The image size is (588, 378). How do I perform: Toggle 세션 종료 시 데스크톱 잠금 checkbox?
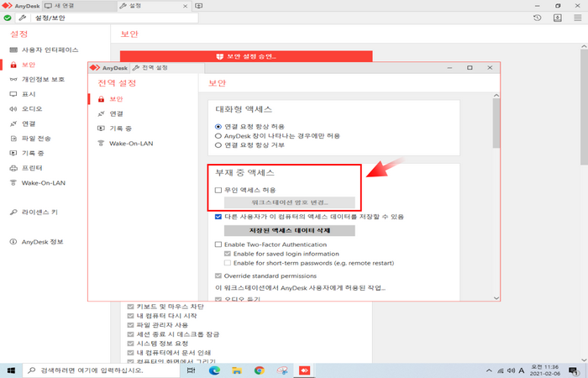point(130,334)
